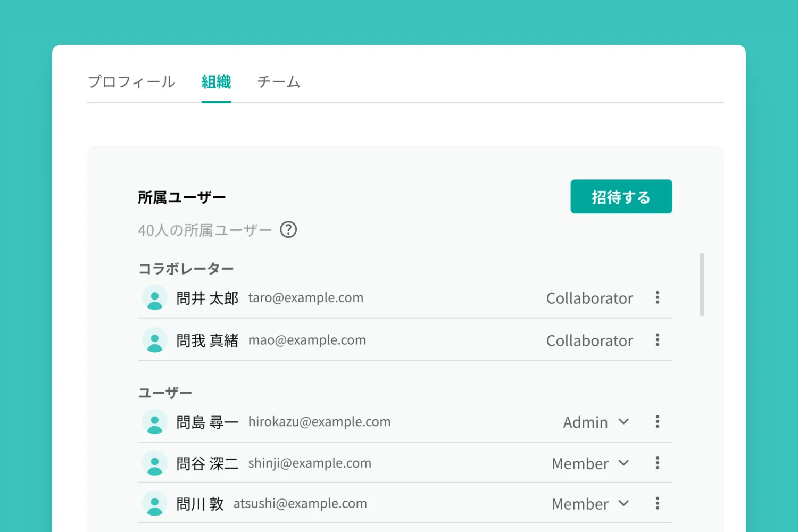
Task: Open three-dot menu for shinji@example.com
Action: (658, 463)
